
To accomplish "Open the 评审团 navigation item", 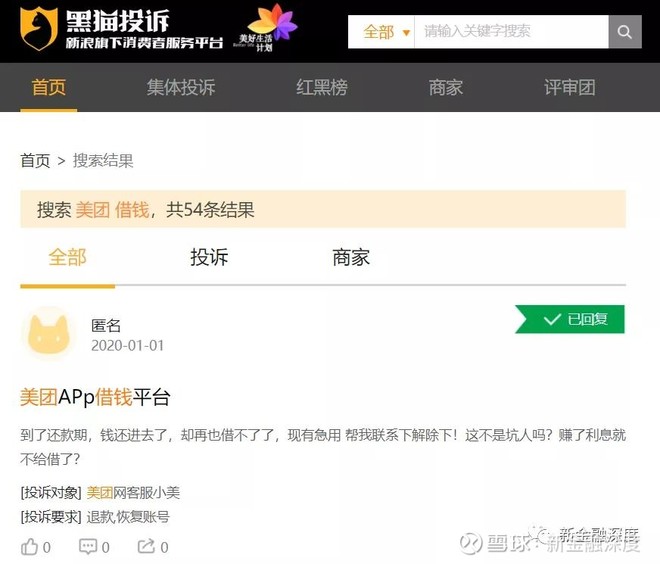I will tap(570, 88).
